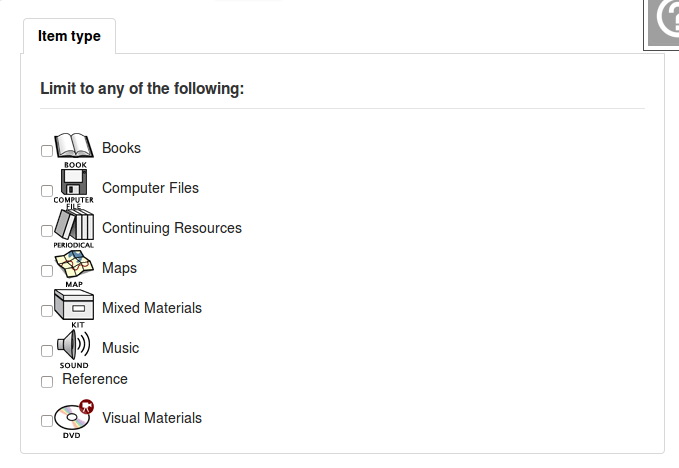This screenshot has width=679, height=468.
Task: Switch to the Item type tab
Action: tap(69, 36)
